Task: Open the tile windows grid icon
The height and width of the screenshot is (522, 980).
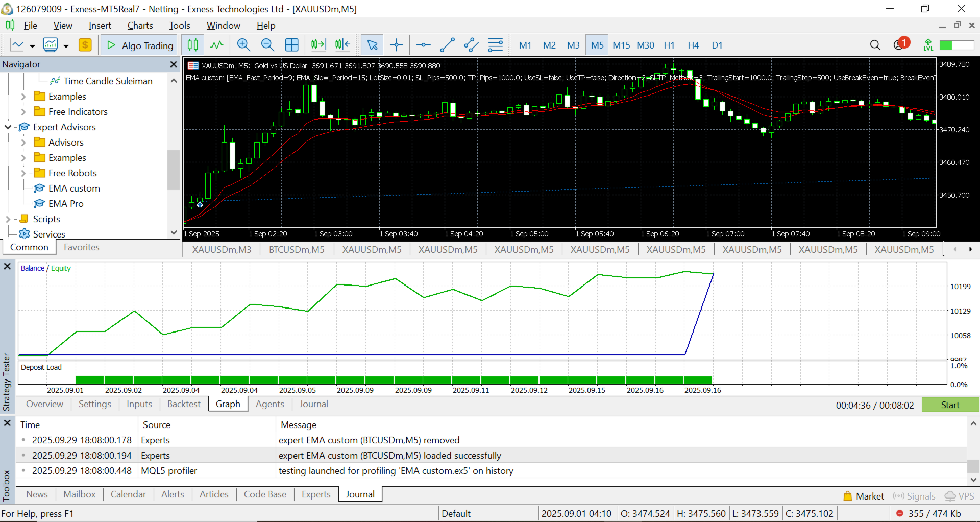Action: (292, 45)
